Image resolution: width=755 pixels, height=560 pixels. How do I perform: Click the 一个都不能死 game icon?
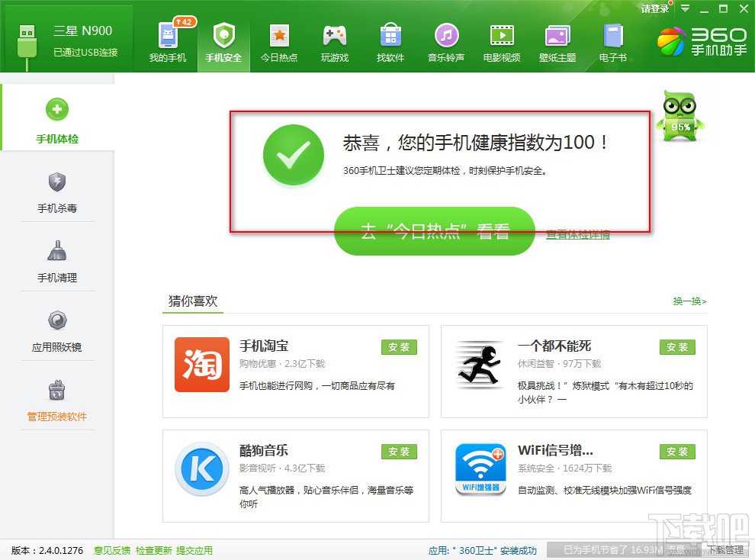point(480,365)
